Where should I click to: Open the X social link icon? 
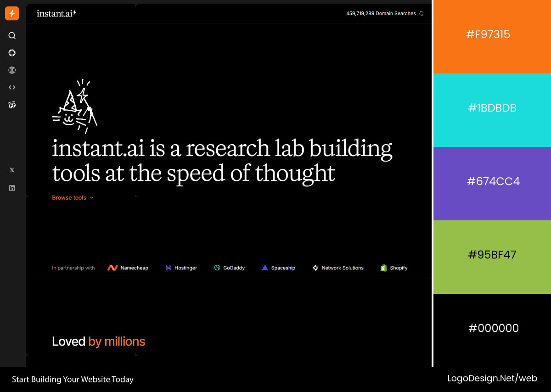click(x=12, y=170)
